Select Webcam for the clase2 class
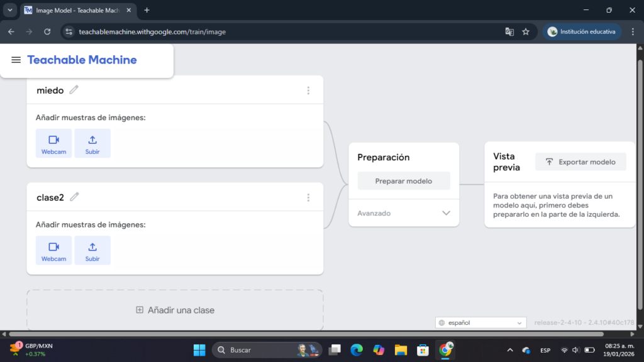The height and width of the screenshot is (362, 644). pos(53,250)
